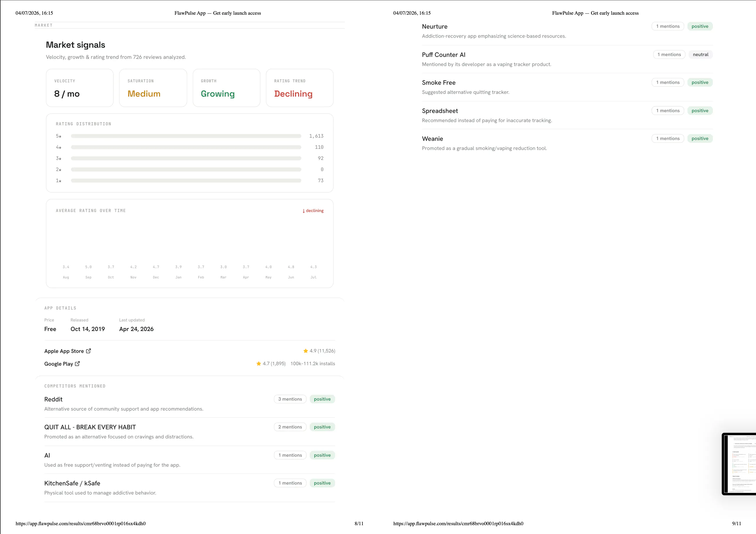Click the 1-star rating distribution bar

[186, 181]
